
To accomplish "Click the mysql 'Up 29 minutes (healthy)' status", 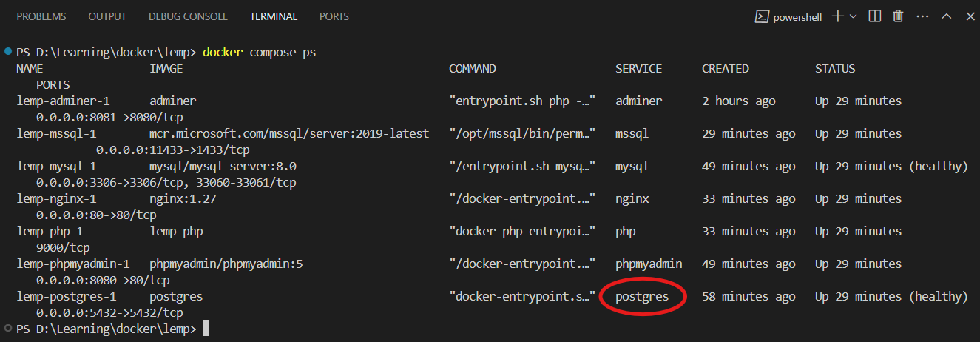I will coord(891,166).
